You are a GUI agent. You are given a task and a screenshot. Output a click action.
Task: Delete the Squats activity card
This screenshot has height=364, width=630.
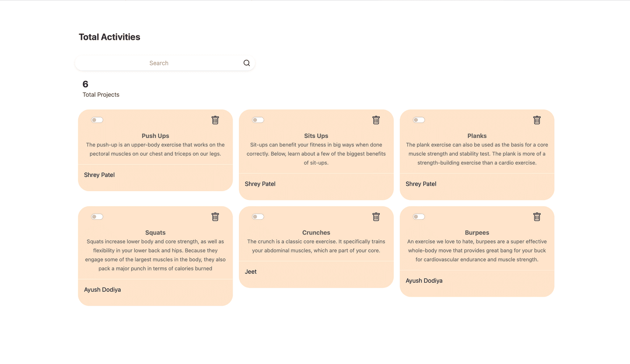215,217
